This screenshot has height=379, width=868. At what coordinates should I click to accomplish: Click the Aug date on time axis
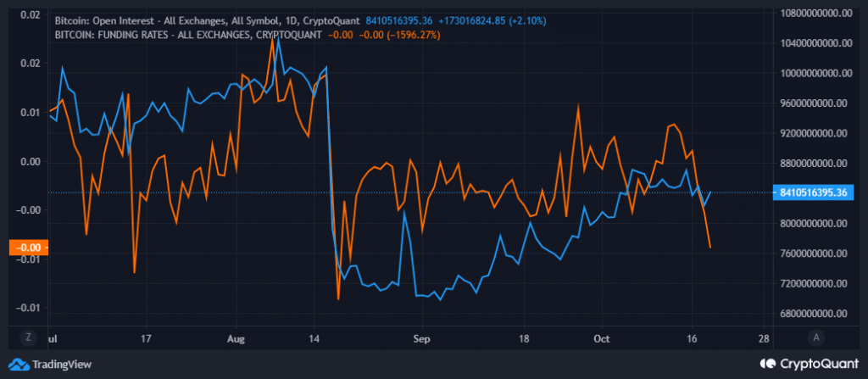[236, 337]
